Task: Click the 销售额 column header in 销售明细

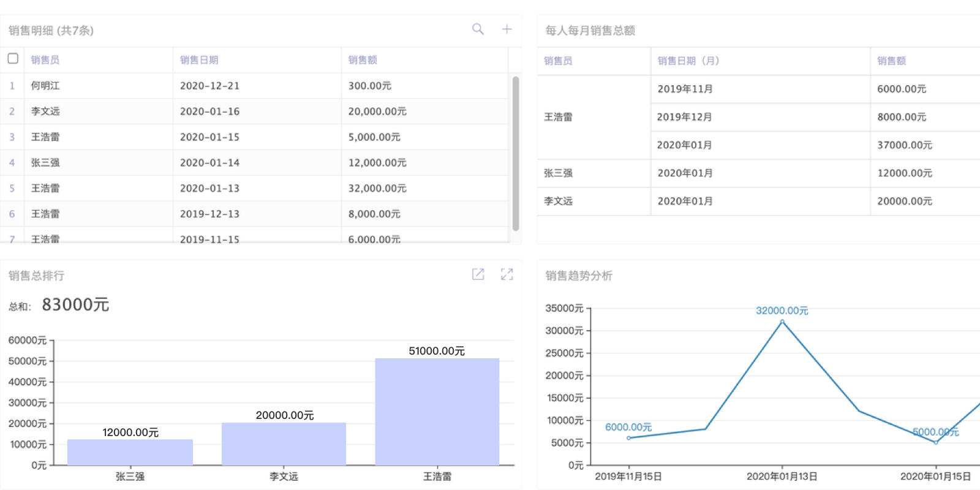Action: [x=363, y=60]
